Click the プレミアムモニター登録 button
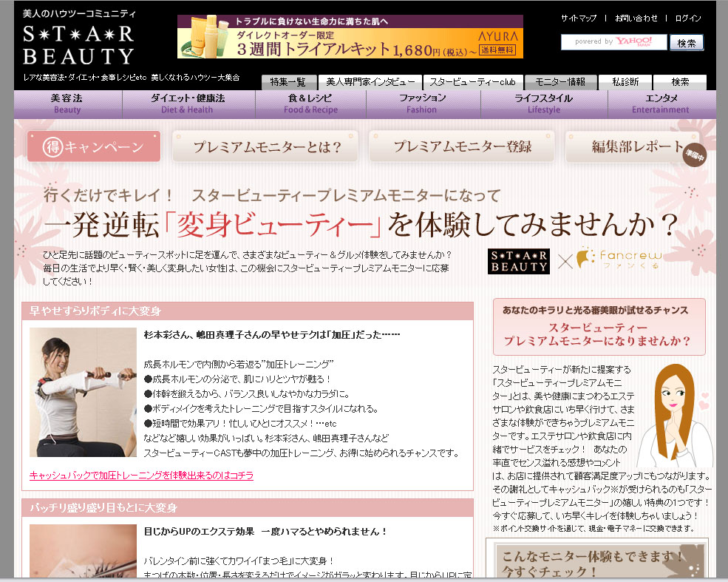 click(461, 146)
